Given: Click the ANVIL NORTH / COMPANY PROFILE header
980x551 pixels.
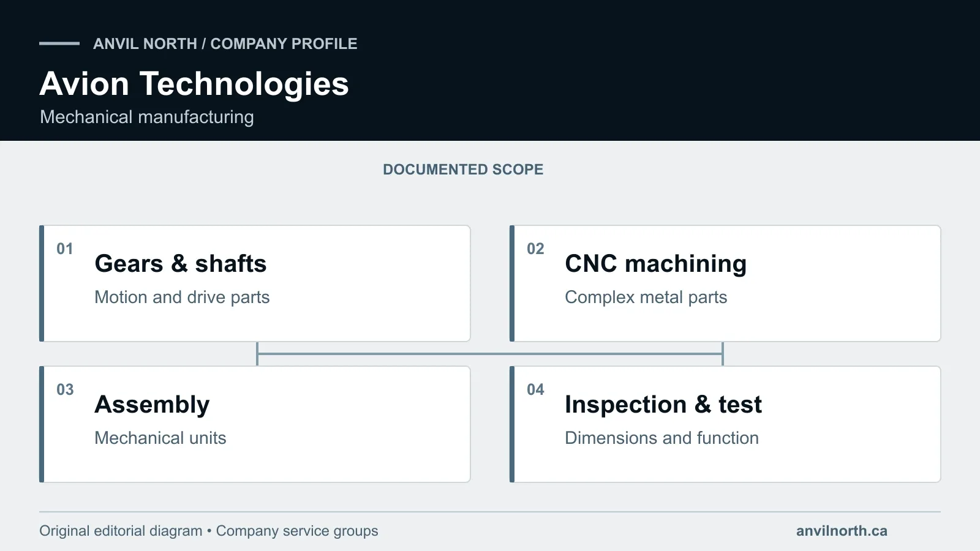Looking at the screenshot, I should (x=225, y=44).
